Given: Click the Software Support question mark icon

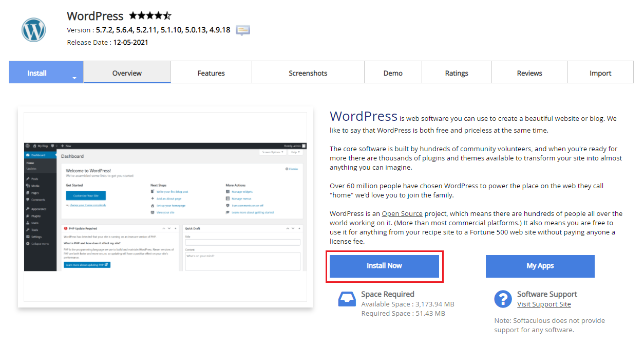Looking at the screenshot, I should (x=503, y=299).
